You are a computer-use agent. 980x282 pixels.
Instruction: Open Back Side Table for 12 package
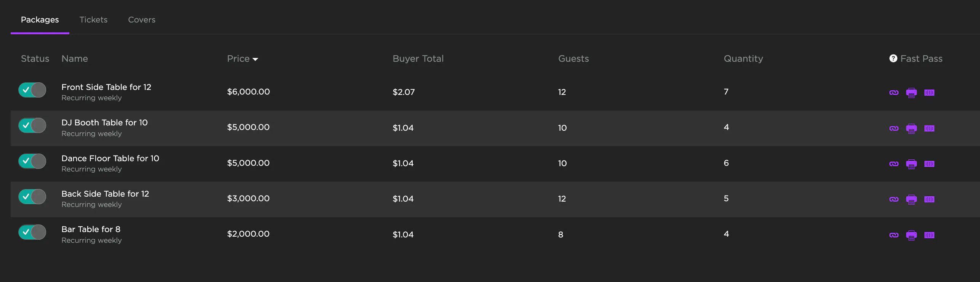tap(105, 194)
